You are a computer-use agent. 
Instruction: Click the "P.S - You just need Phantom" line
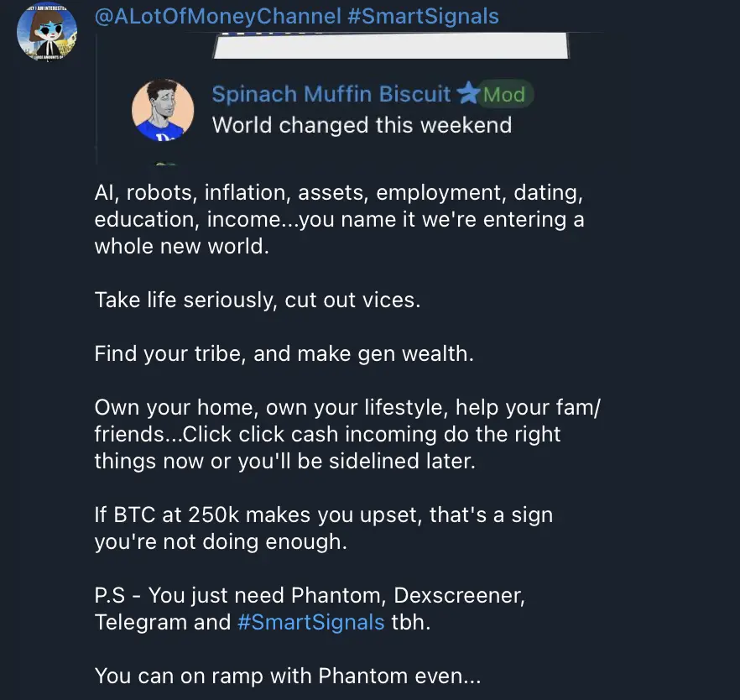tap(310, 609)
